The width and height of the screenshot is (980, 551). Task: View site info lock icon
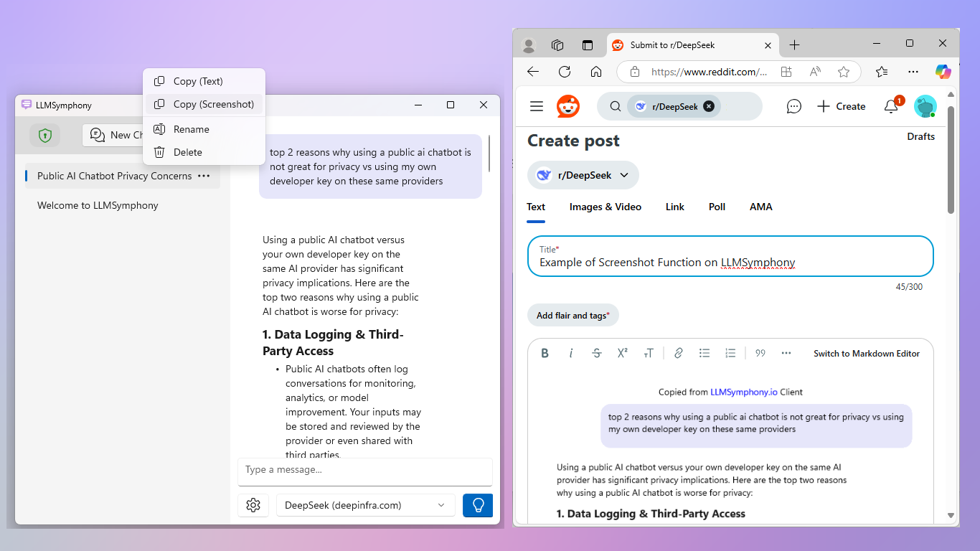(634, 72)
